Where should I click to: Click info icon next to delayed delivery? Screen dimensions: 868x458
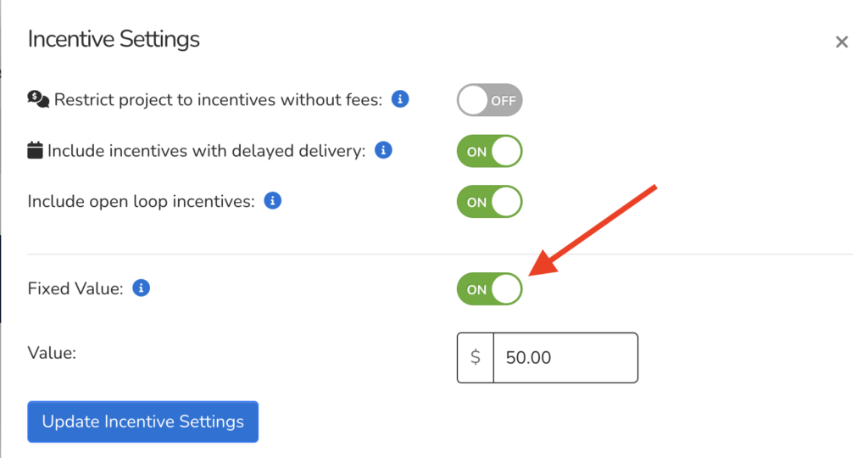click(x=384, y=150)
